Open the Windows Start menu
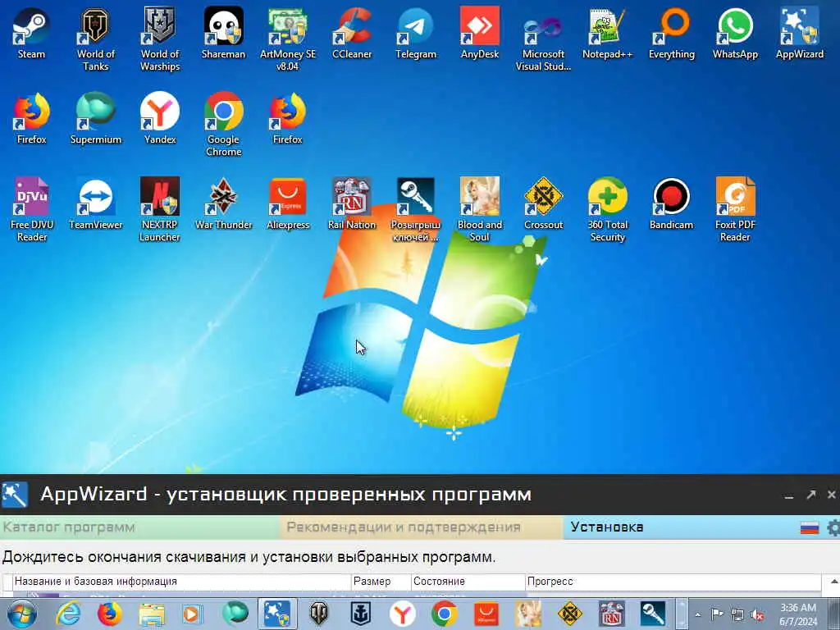Viewport: 840px width, 630px height. click(21, 614)
